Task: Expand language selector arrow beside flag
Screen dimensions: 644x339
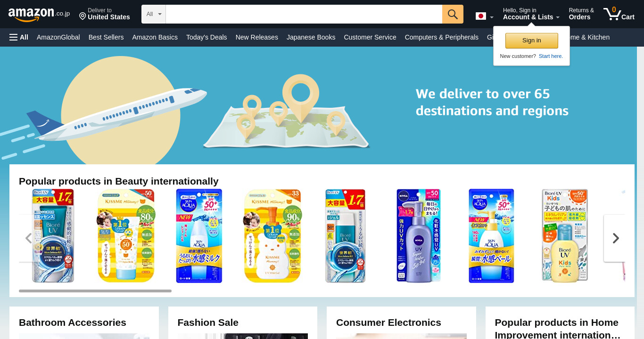Action: pyautogui.click(x=492, y=17)
